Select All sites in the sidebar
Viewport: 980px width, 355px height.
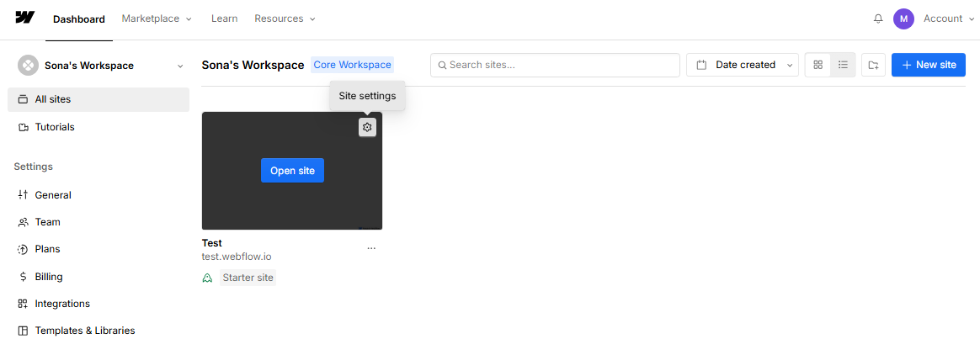pyautogui.click(x=99, y=99)
